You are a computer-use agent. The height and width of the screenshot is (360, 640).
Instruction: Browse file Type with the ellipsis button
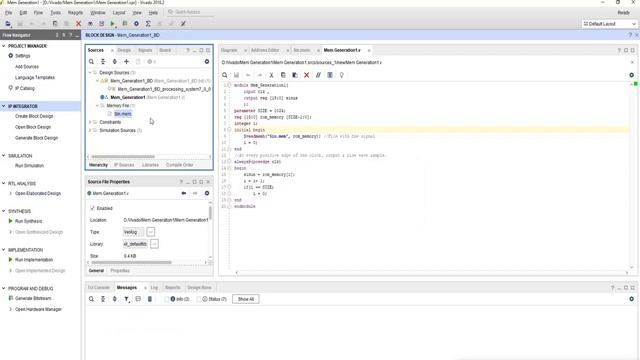click(151, 232)
